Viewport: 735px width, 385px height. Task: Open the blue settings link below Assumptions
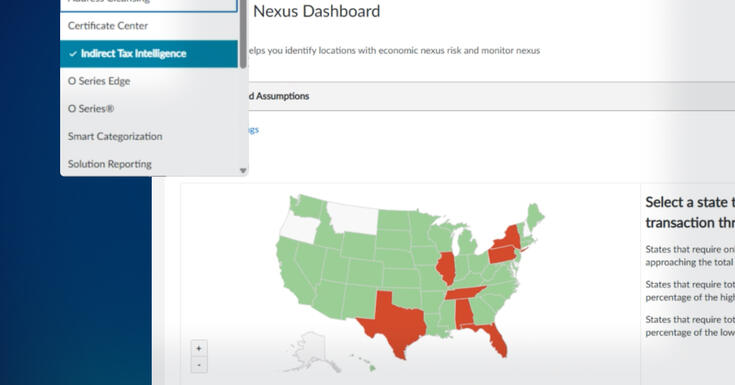coord(253,130)
